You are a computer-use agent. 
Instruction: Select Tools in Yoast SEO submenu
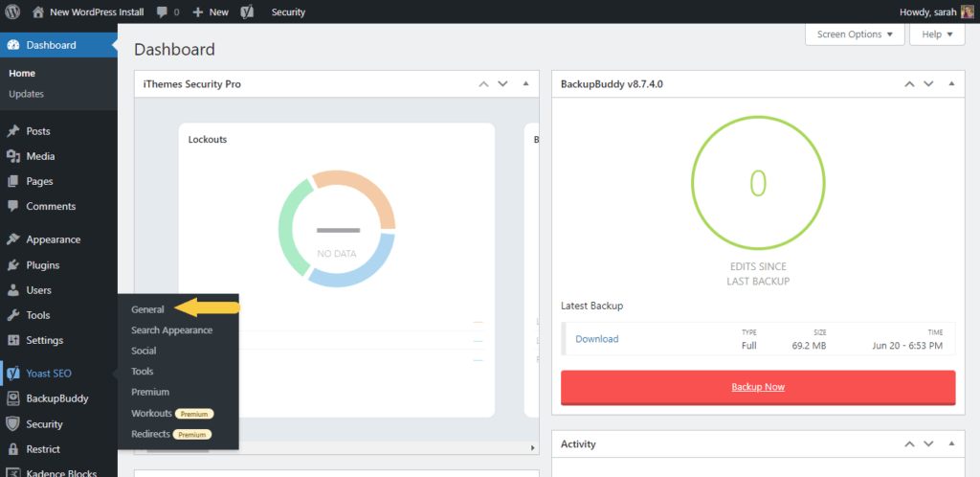pyautogui.click(x=142, y=372)
